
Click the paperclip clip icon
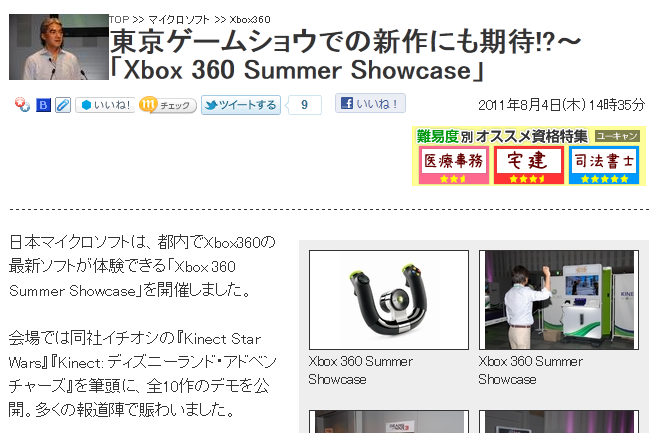(63, 105)
